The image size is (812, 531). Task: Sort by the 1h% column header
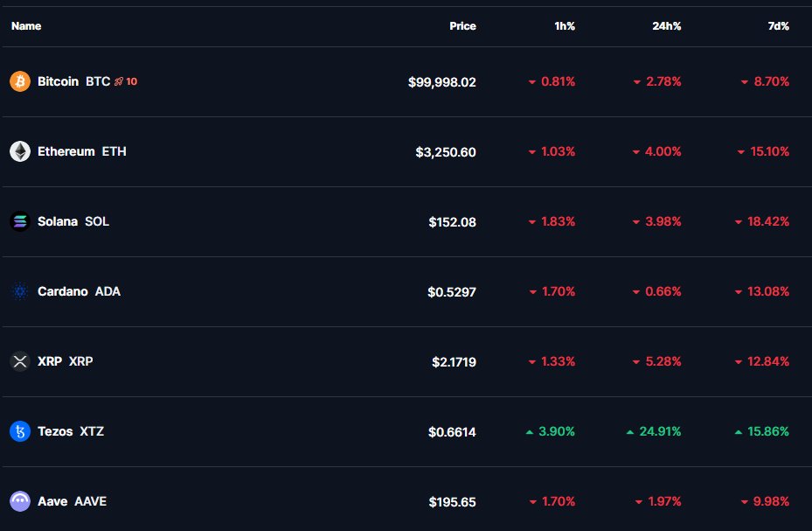565,26
